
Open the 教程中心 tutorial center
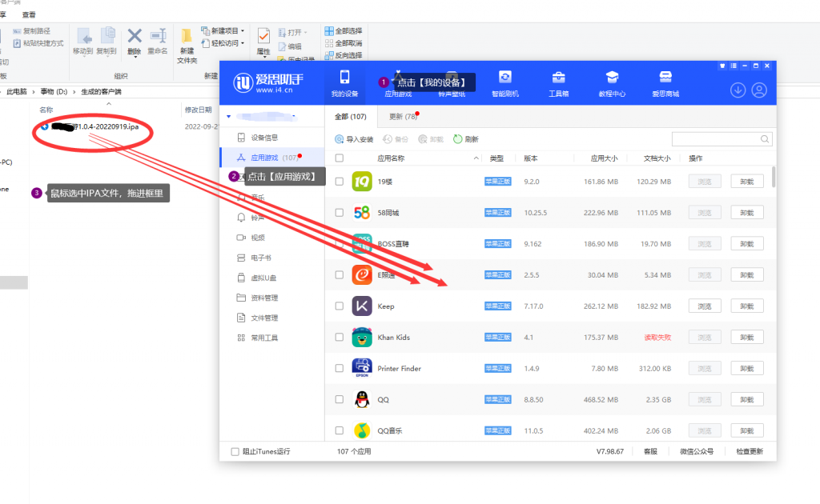612,83
